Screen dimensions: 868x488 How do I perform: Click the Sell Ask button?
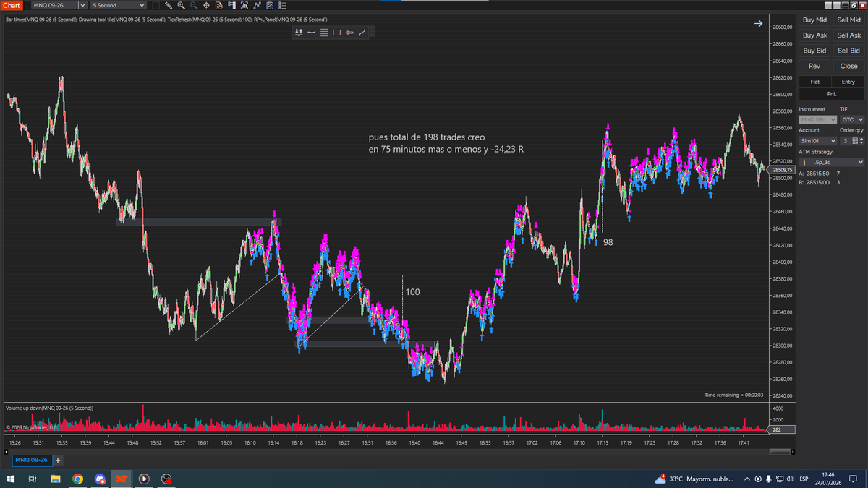pyautogui.click(x=849, y=35)
